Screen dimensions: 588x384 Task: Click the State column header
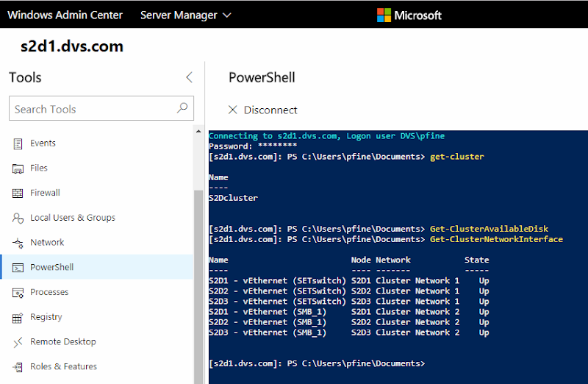tap(476, 260)
